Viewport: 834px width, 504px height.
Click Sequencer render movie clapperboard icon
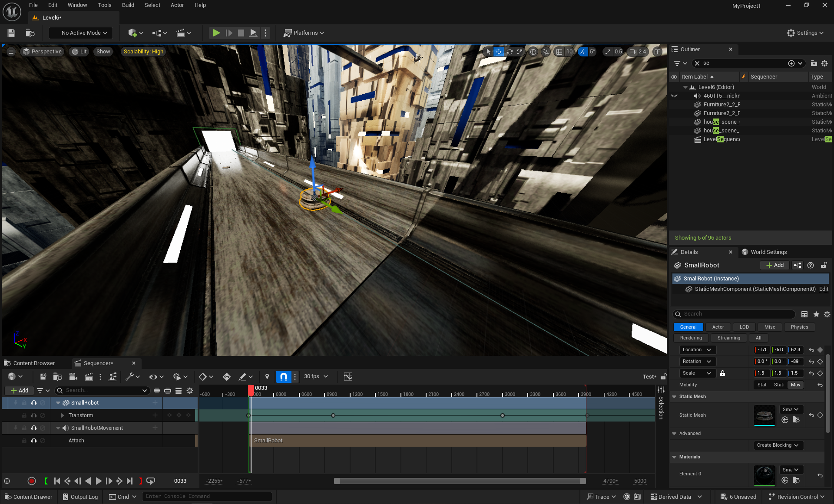[x=89, y=377]
